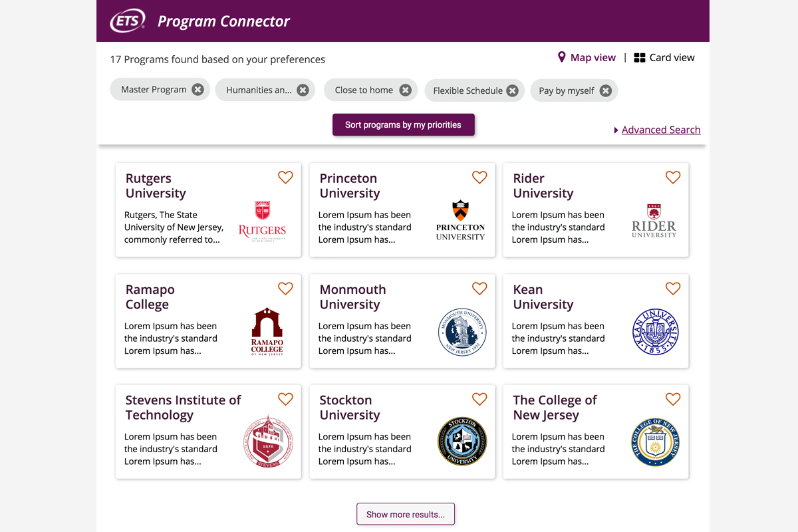The image size is (798, 532).
Task: Open the Stevens Institute of Technology title
Action: point(183,407)
